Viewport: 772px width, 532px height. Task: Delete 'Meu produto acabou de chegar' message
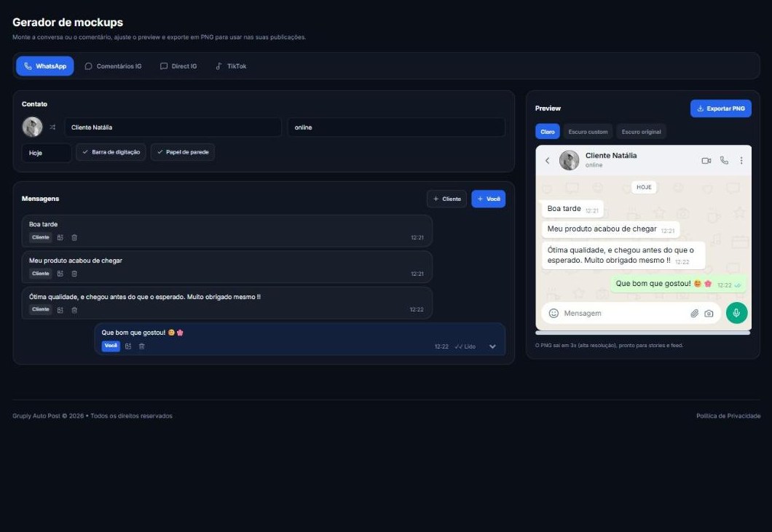point(74,274)
